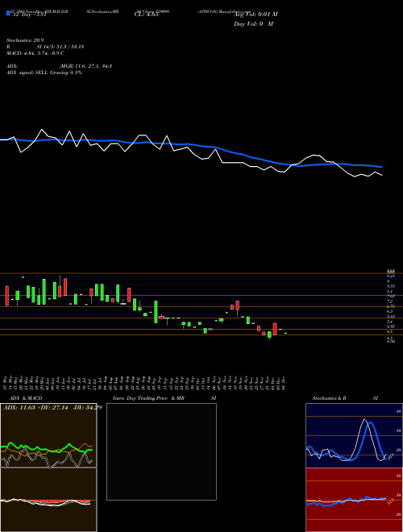Open the MACD histogram panel with red bars
Image resolution: width=403 pixels, height=532 pixels.
(48, 500)
